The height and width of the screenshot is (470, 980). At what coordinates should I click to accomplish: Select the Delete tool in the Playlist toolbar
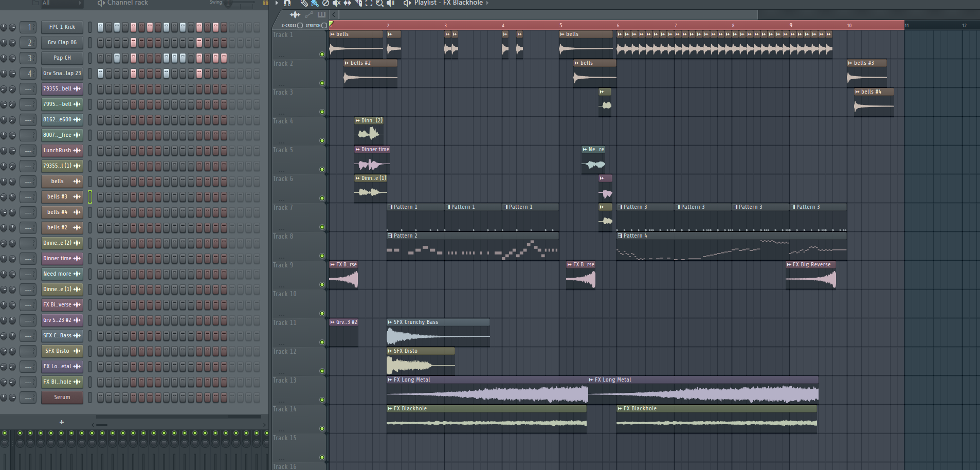(325, 3)
